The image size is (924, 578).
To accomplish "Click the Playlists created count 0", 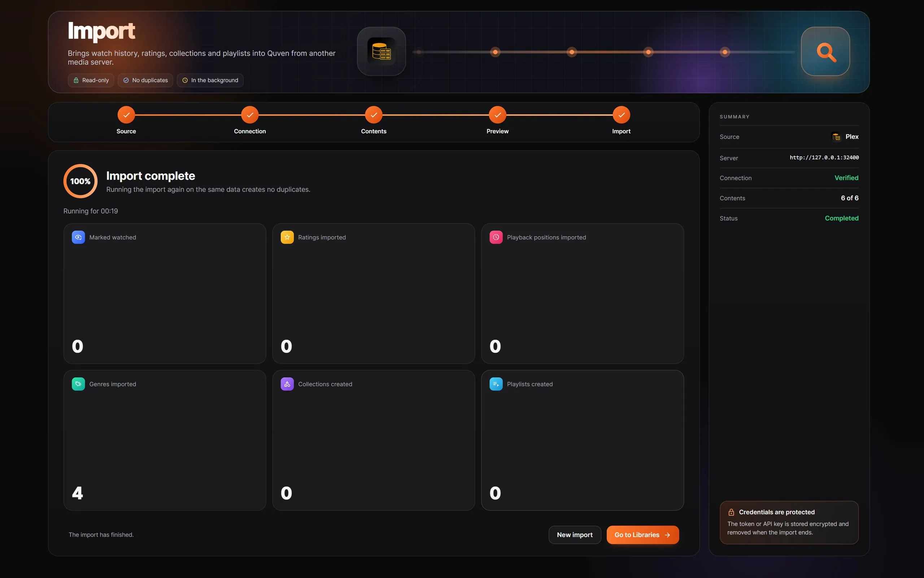I will coord(495,493).
